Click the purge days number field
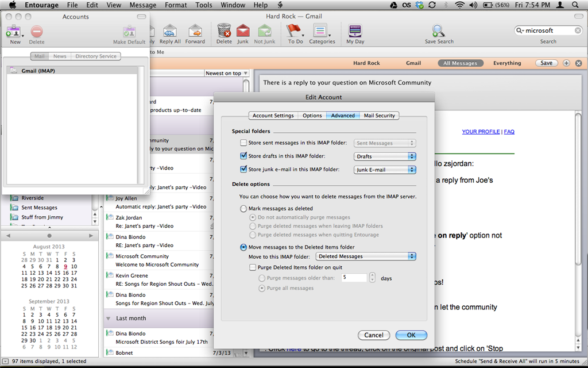588x368 pixels. 354,278
